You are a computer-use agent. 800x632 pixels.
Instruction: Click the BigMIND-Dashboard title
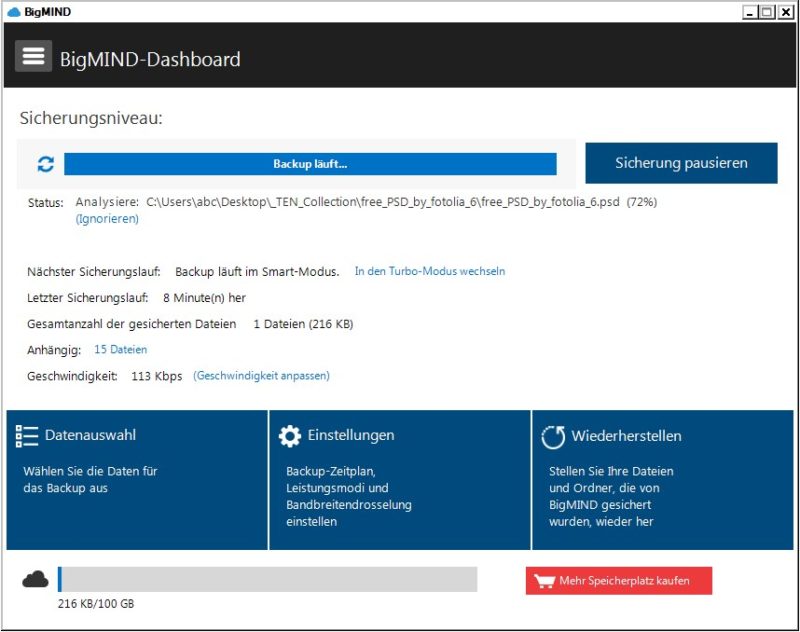coord(150,60)
